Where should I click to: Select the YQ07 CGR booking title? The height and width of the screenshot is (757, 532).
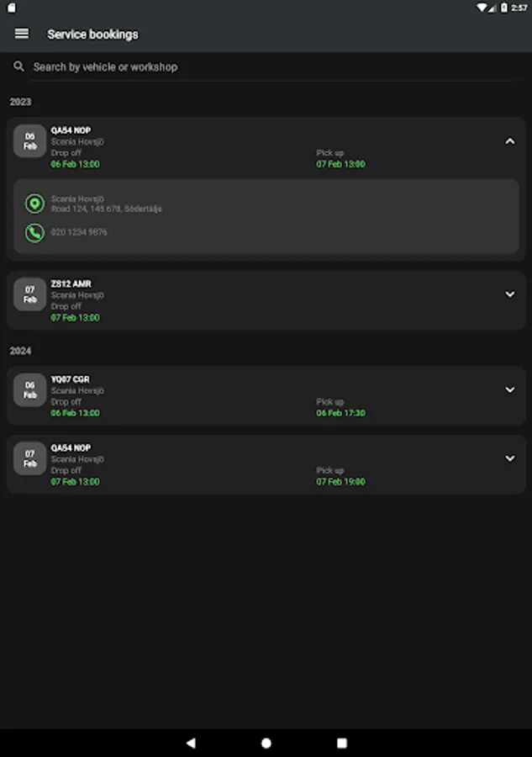(x=71, y=379)
